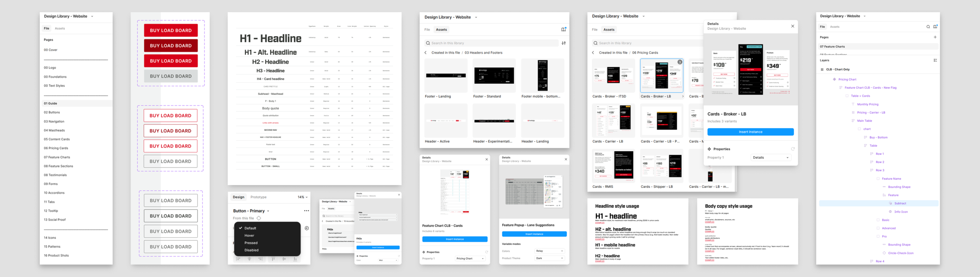Choose the Disabled state in the menu

(x=251, y=250)
